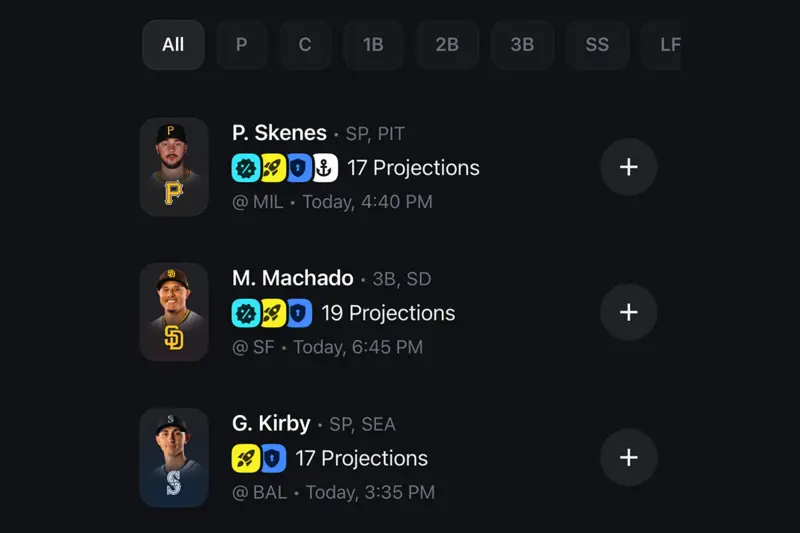Show only 3B players
Image resolution: width=800 pixels, height=533 pixels.
coord(522,45)
